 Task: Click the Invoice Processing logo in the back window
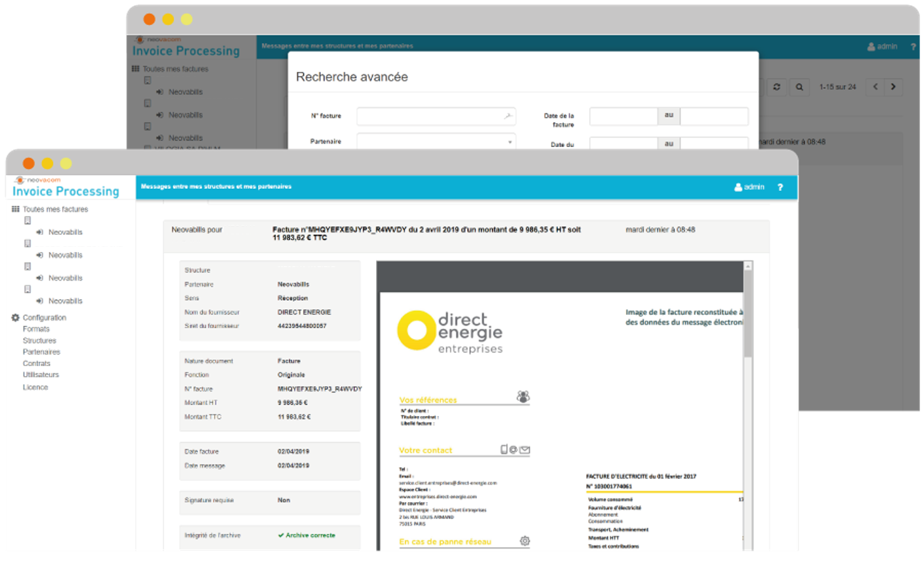coord(186,47)
